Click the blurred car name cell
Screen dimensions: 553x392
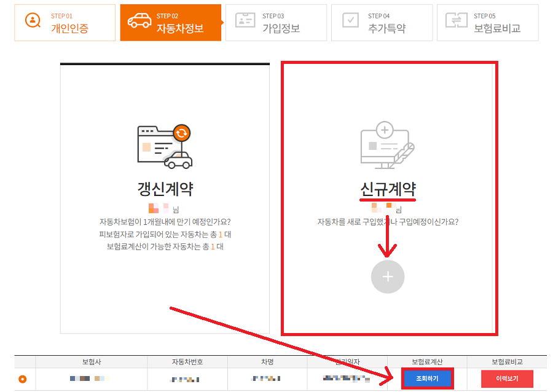point(265,378)
